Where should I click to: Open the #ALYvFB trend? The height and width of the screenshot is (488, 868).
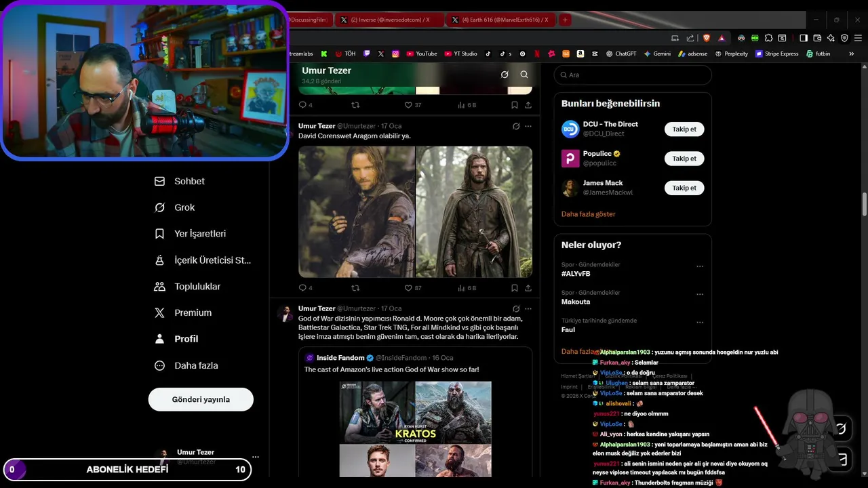pyautogui.click(x=576, y=274)
